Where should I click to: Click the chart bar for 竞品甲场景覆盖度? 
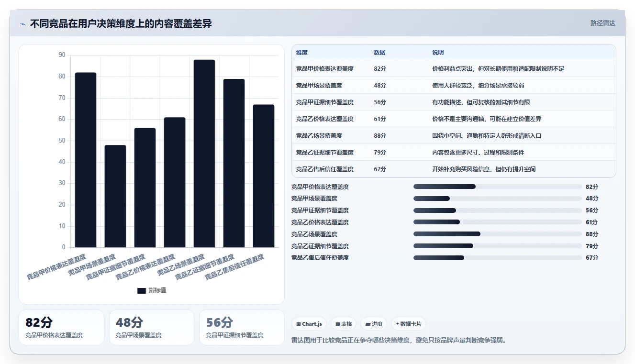click(x=115, y=196)
